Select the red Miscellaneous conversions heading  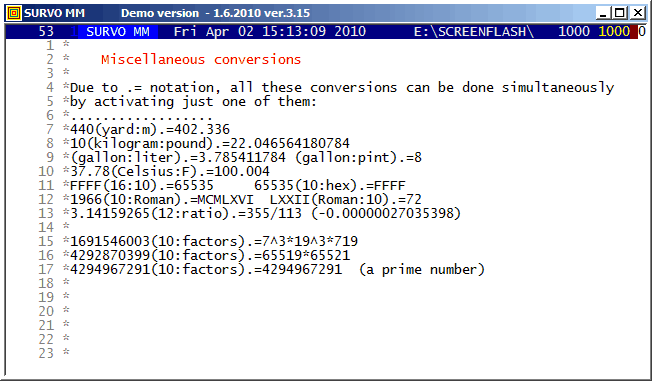point(201,59)
